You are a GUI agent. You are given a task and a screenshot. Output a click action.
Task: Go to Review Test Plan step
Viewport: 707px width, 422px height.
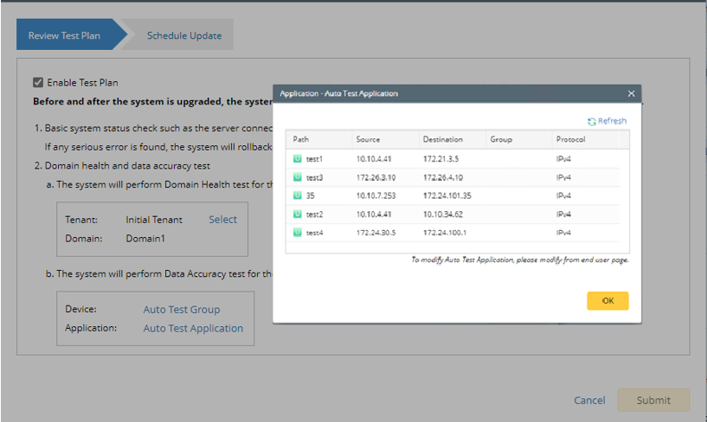tap(65, 35)
